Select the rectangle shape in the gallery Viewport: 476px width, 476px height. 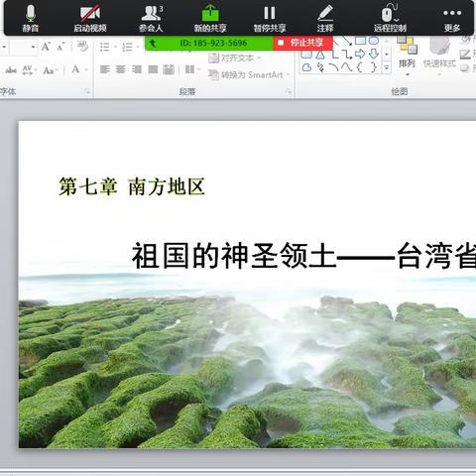(x=360, y=41)
